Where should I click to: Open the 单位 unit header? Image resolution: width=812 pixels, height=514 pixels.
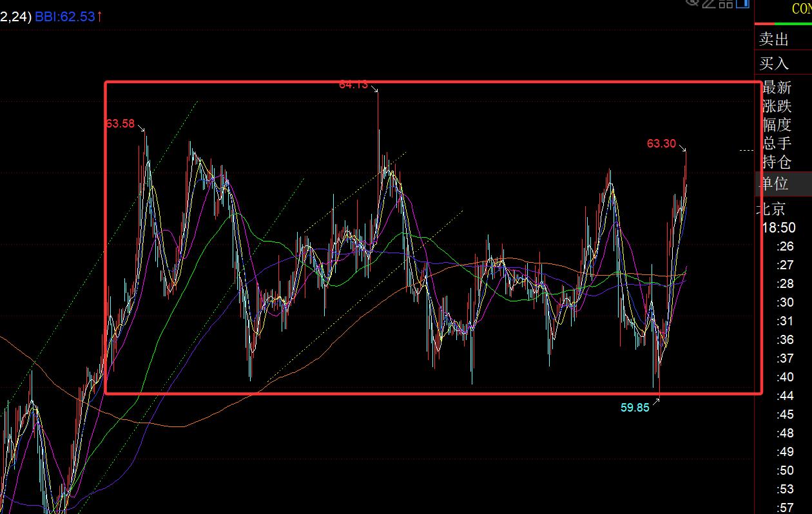pyautogui.click(x=774, y=184)
